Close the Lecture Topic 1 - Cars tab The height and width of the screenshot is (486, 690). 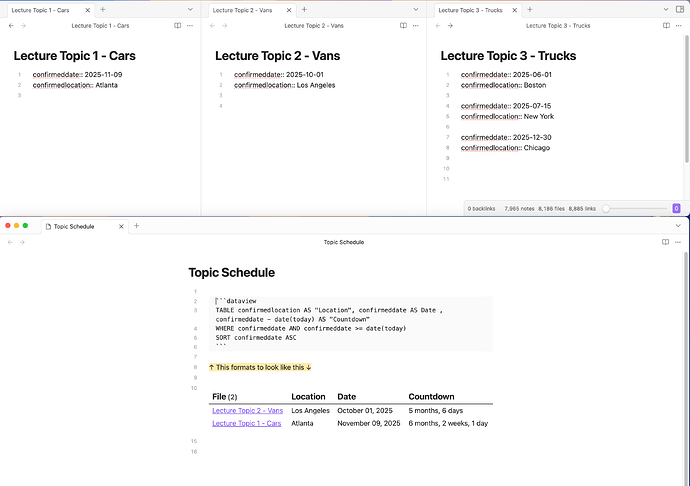coord(88,10)
